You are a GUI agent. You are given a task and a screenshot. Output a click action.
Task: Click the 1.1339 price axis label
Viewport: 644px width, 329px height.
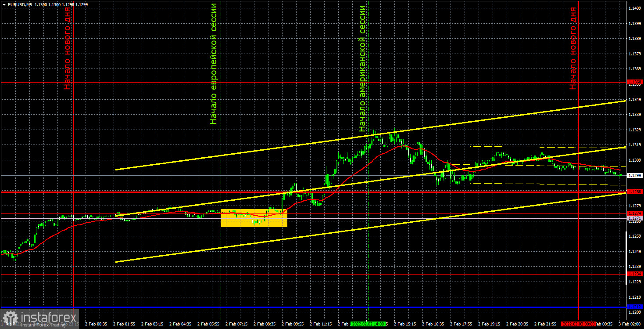click(x=634, y=114)
